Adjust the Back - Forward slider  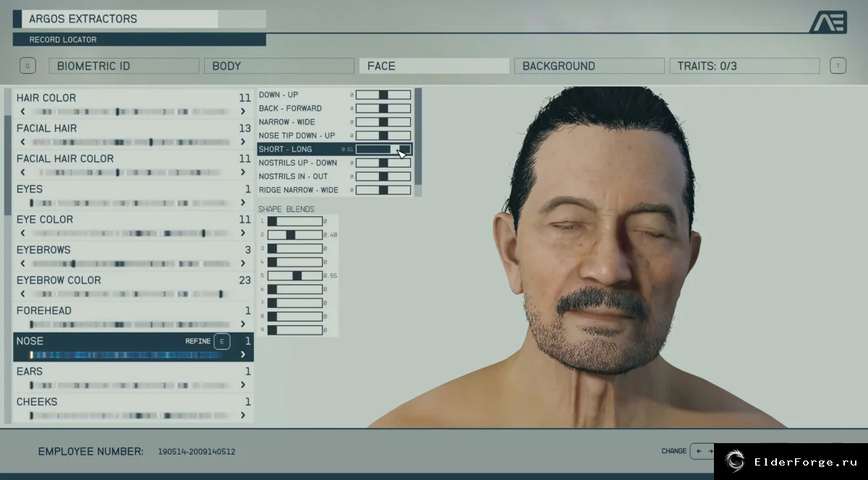click(383, 108)
